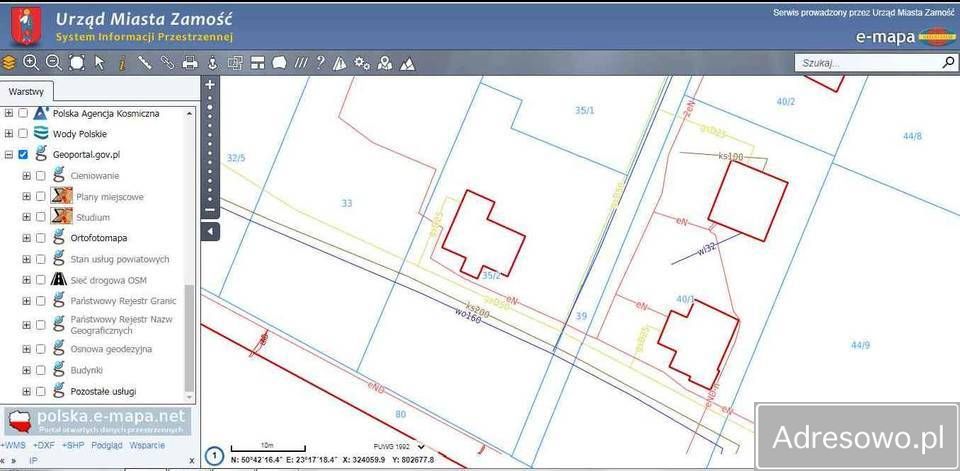Uncheck the Geoportal.gov.pl layer checkbox
Image resolution: width=960 pixels, height=471 pixels.
coord(23,154)
